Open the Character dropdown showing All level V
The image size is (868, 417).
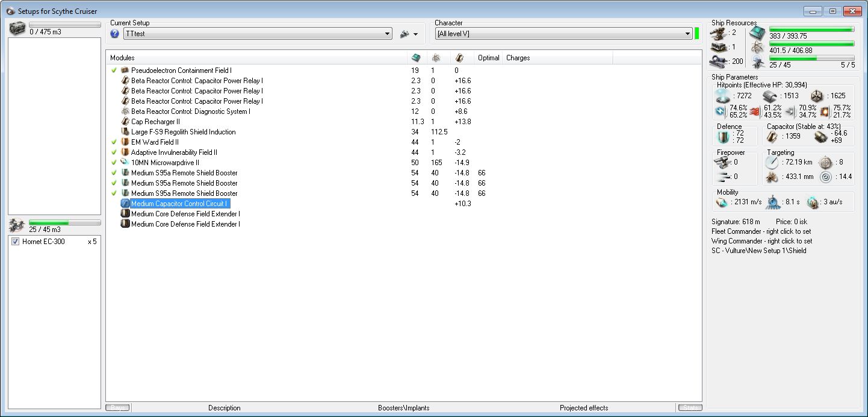(x=564, y=34)
